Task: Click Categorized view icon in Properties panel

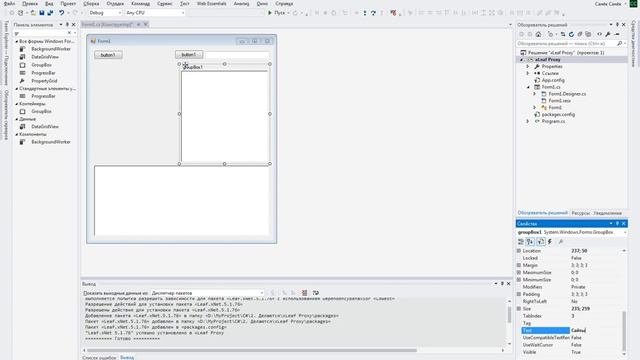Action: [521, 242]
